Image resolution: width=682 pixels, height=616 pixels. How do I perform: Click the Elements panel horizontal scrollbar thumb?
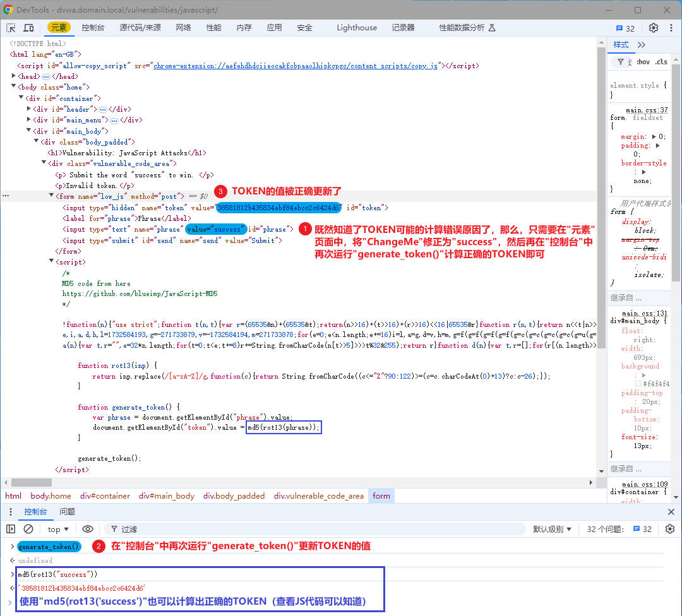(32, 483)
